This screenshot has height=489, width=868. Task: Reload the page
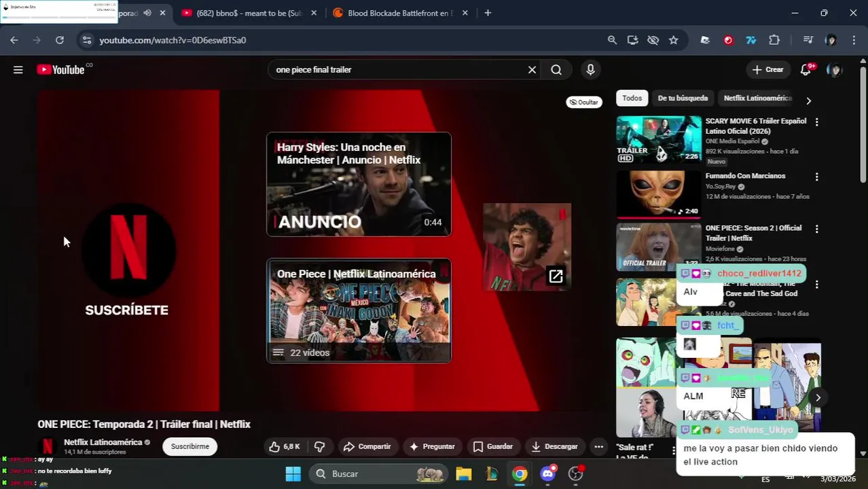point(60,40)
